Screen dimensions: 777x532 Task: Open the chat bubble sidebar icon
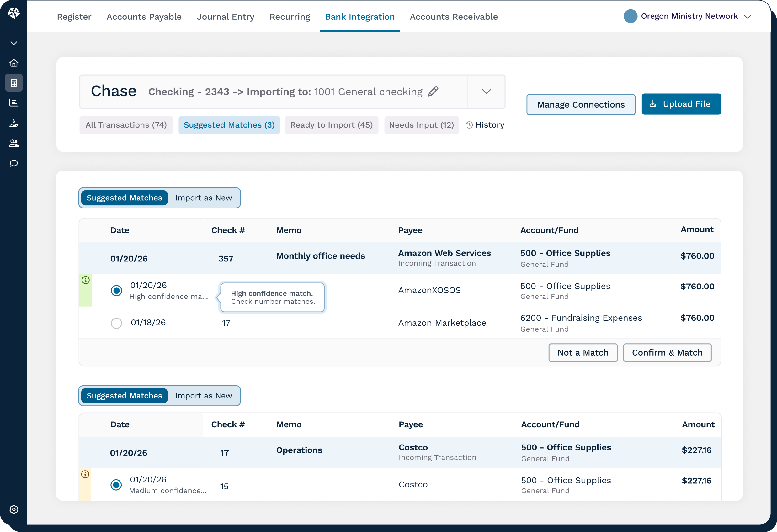(14, 163)
